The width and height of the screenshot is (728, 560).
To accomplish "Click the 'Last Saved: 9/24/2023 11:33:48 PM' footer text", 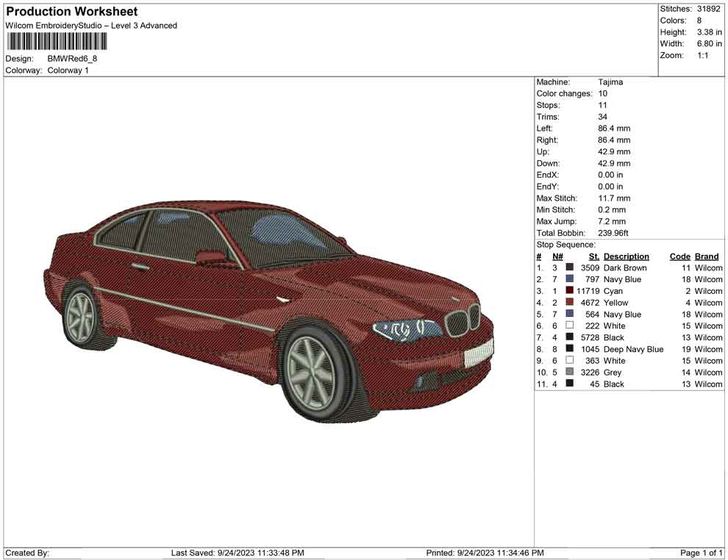I will pos(238,553).
